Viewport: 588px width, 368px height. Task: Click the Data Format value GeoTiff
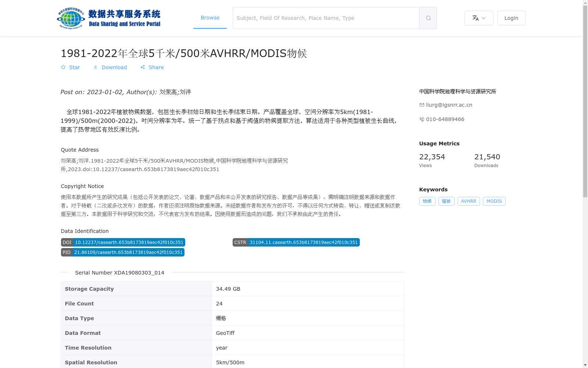[225, 333]
